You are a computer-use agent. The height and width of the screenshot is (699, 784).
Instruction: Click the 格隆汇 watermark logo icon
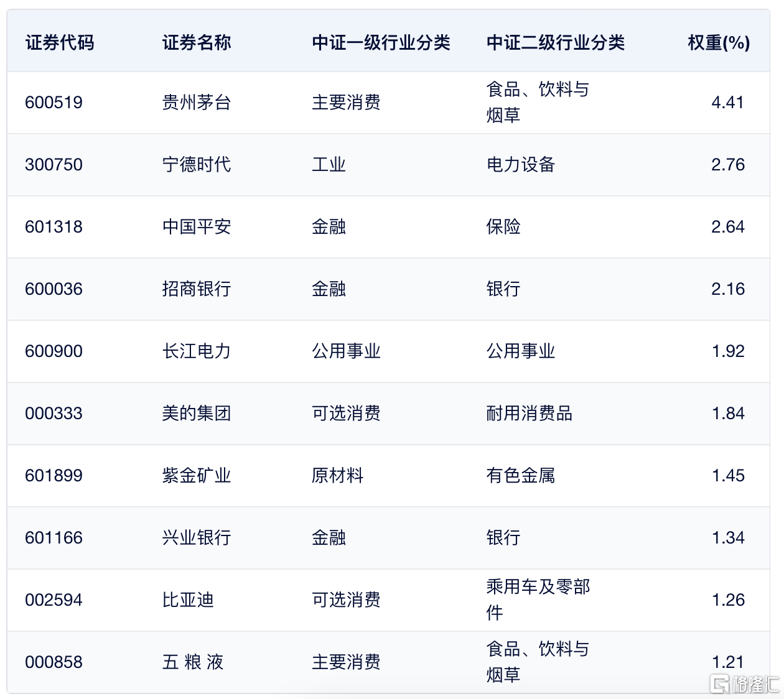[721, 684]
